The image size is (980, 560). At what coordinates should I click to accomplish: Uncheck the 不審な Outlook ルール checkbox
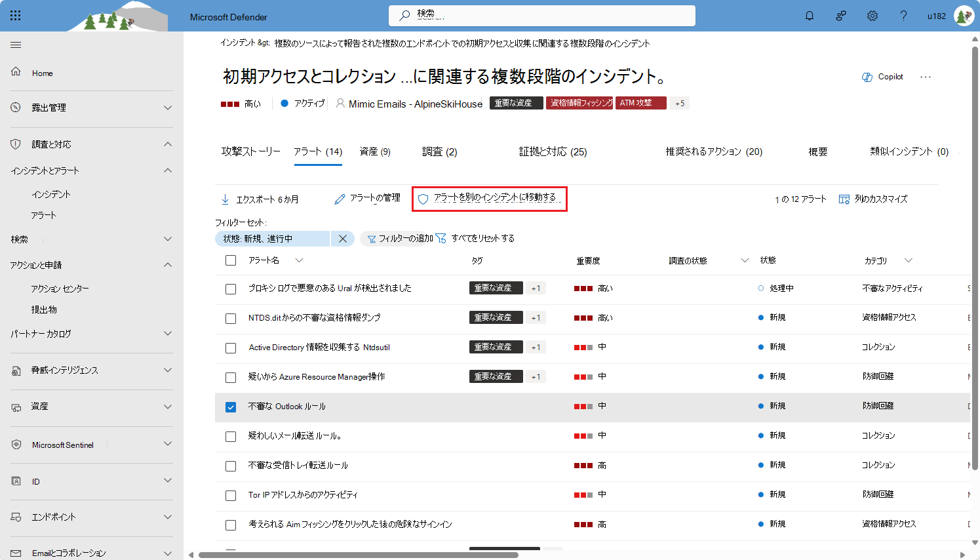tap(231, 407)
